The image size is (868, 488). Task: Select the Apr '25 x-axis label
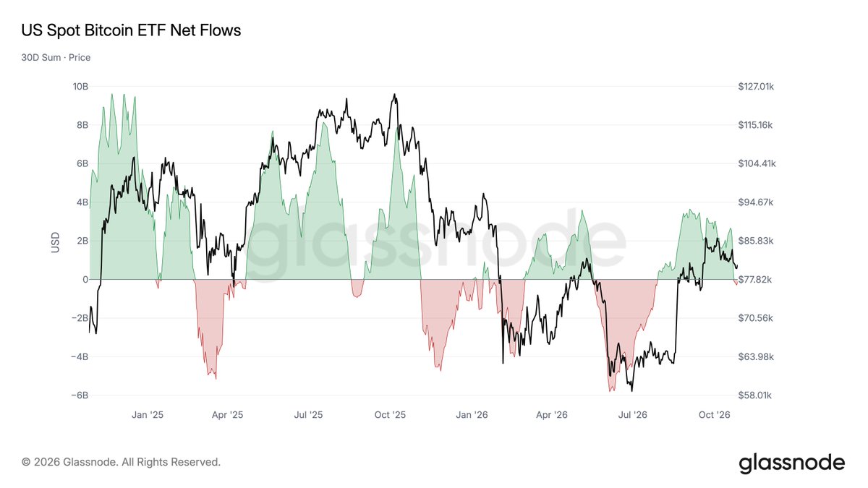pyautogui.click(x=229, y=415)
